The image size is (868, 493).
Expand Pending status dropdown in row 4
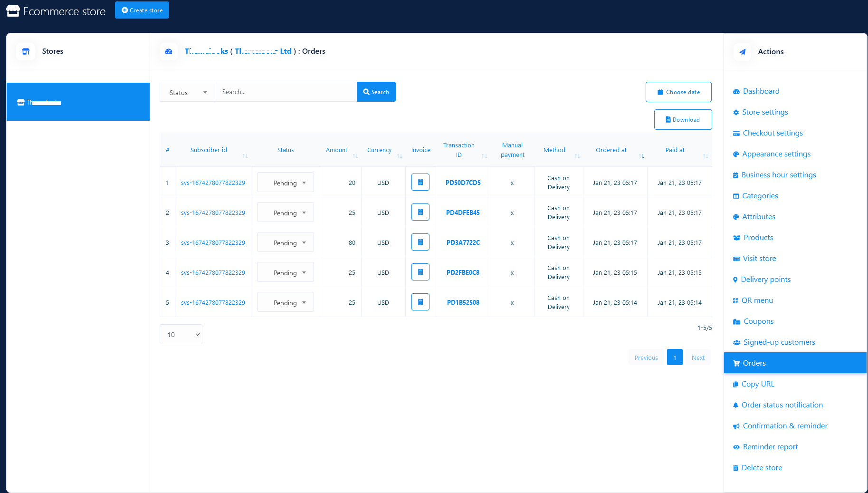click(286, 273)
